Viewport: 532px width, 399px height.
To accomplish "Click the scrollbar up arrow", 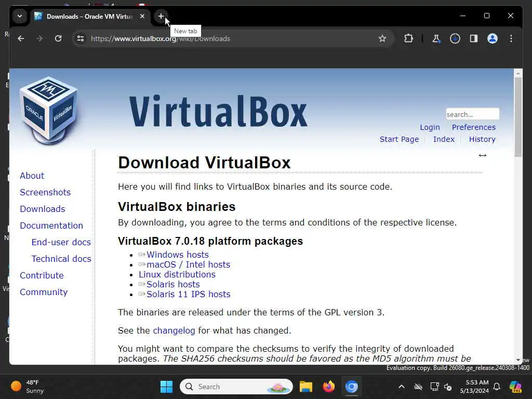I will [518, 73].
